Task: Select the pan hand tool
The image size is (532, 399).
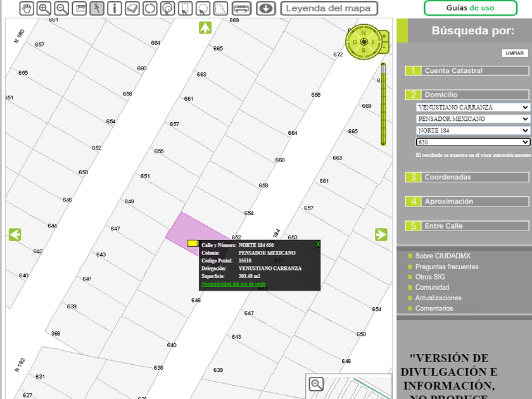Action: (x=26, y=8)
